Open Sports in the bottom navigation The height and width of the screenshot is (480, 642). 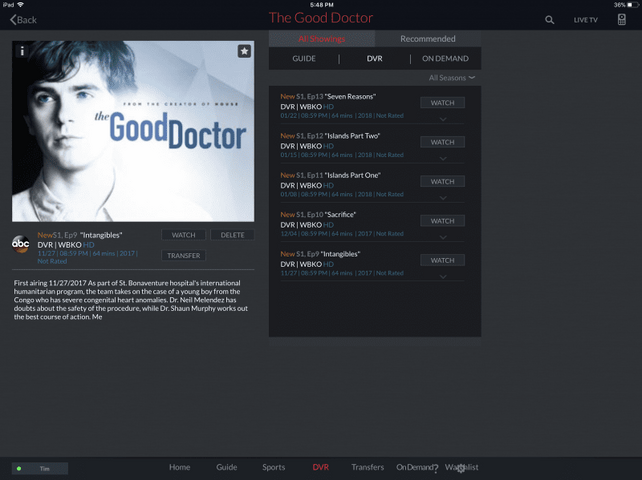pyautogui.click(x=274, y=467)
